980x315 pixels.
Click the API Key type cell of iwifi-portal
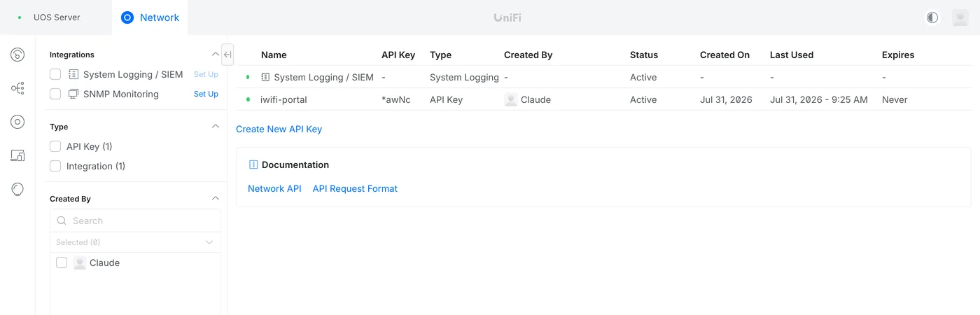coord(446,99)
